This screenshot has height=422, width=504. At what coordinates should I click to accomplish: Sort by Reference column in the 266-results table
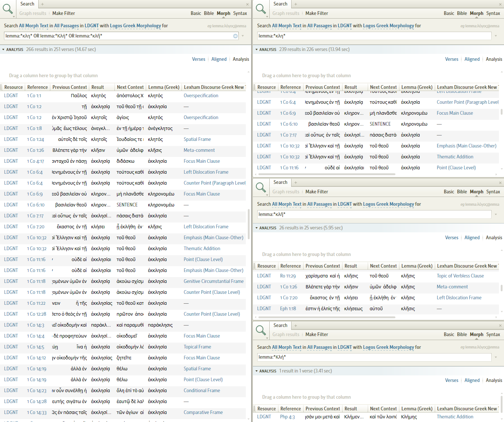38,87
